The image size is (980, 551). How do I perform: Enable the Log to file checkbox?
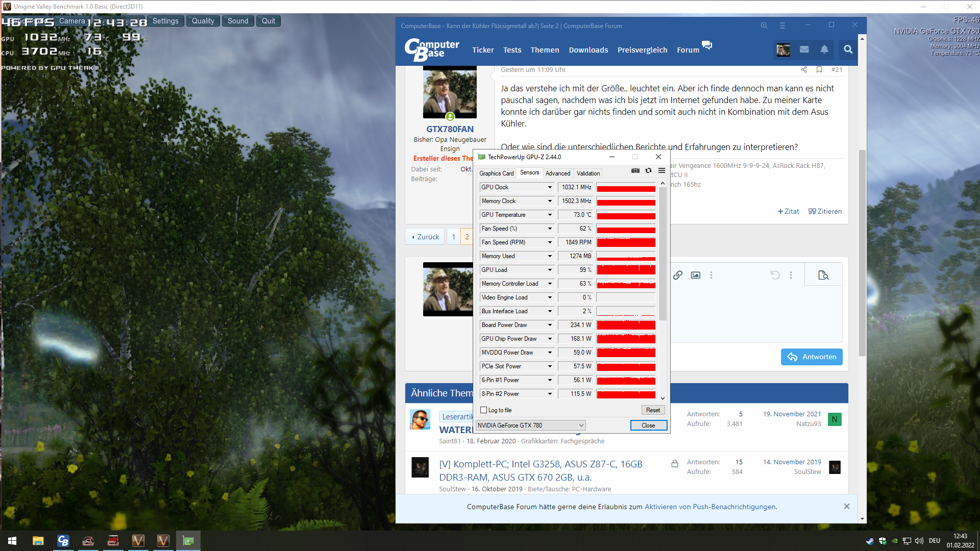pos(484,410)
